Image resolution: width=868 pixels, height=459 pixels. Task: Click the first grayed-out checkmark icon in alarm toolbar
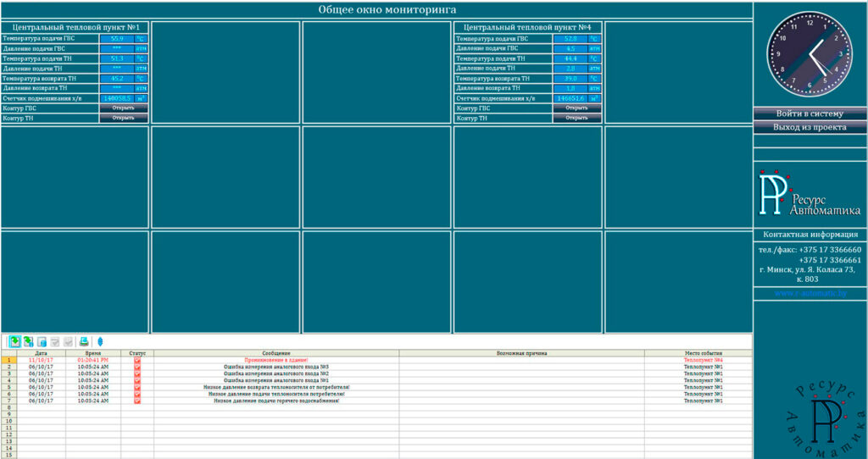54,341
